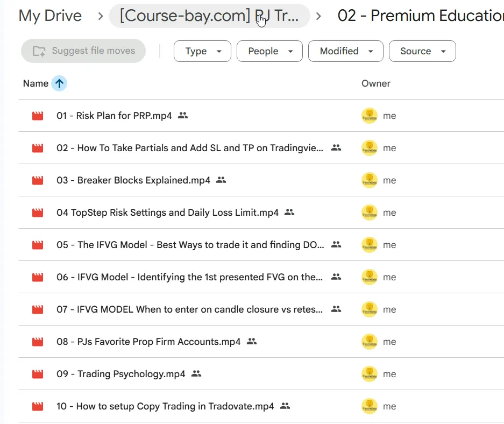Click shared icon beside 05 - The IFVG Model
This screenshot has height=424, width=504.
tap(336, 244)
